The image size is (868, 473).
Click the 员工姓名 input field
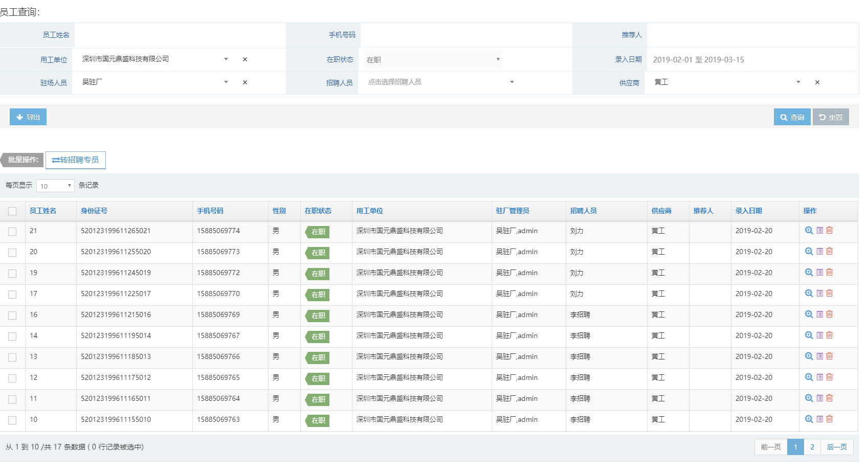pos(180,35)
